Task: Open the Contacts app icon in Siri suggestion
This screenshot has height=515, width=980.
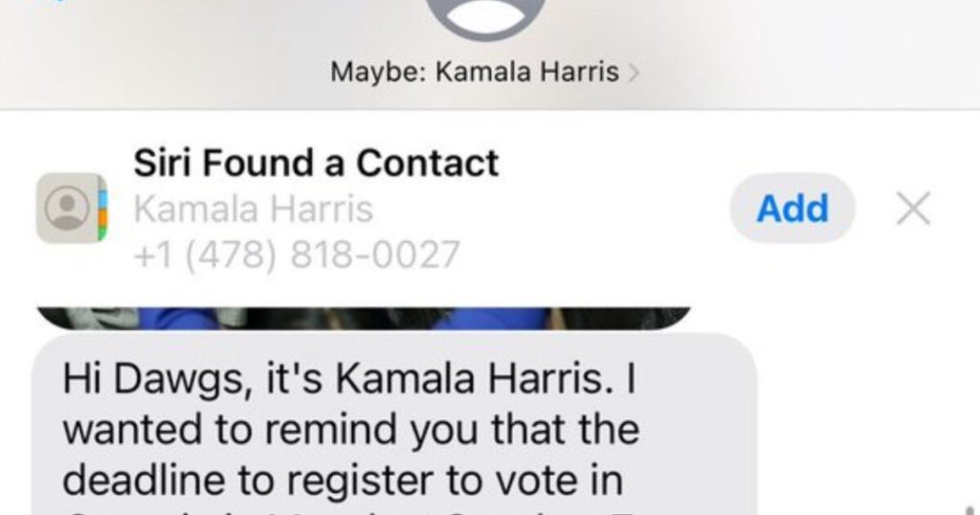Action: coord(72,208)
